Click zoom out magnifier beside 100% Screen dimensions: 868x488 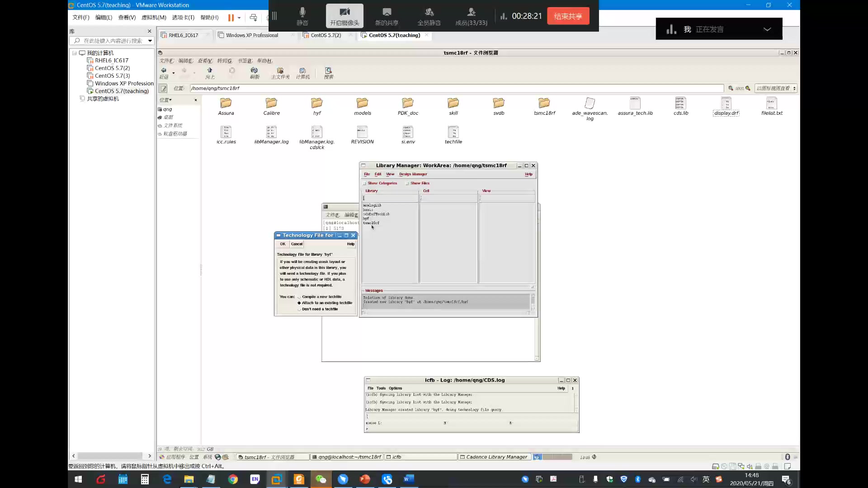click(731, 89)
